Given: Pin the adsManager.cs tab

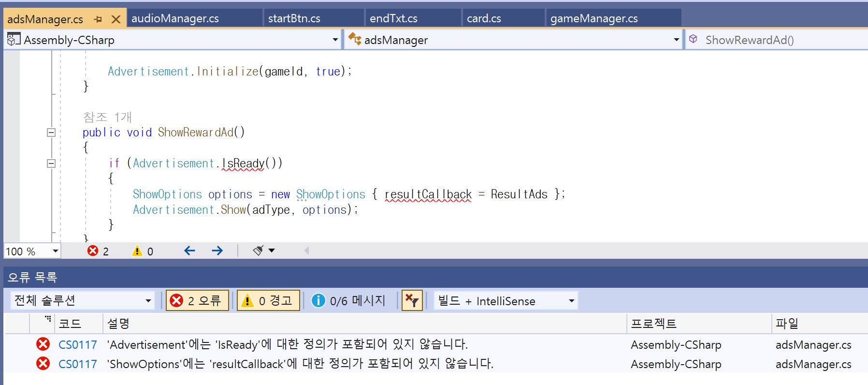Looking at the screenshot, I should pos(98,19).
